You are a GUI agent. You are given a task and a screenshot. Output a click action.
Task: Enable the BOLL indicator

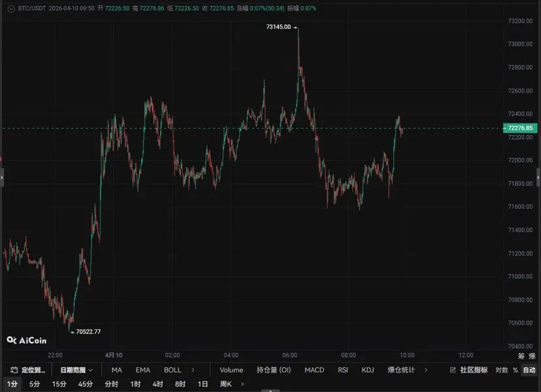tap(172, 370)
